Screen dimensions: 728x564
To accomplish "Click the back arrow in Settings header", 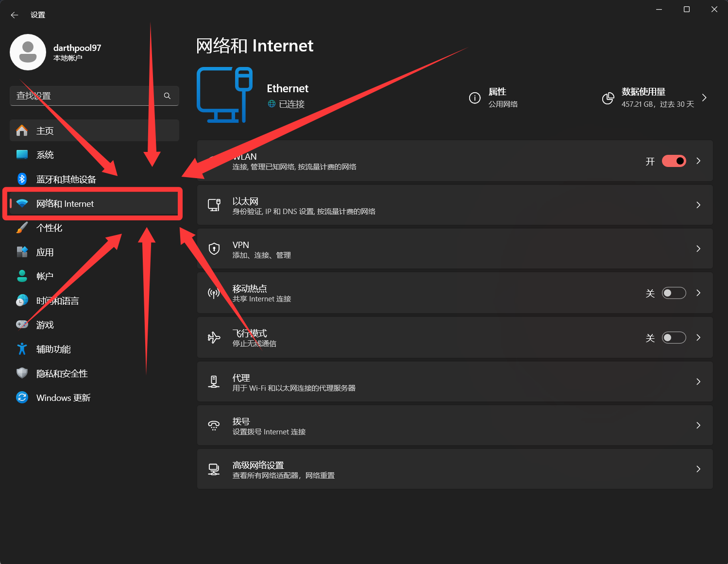I will coord(14,15).
